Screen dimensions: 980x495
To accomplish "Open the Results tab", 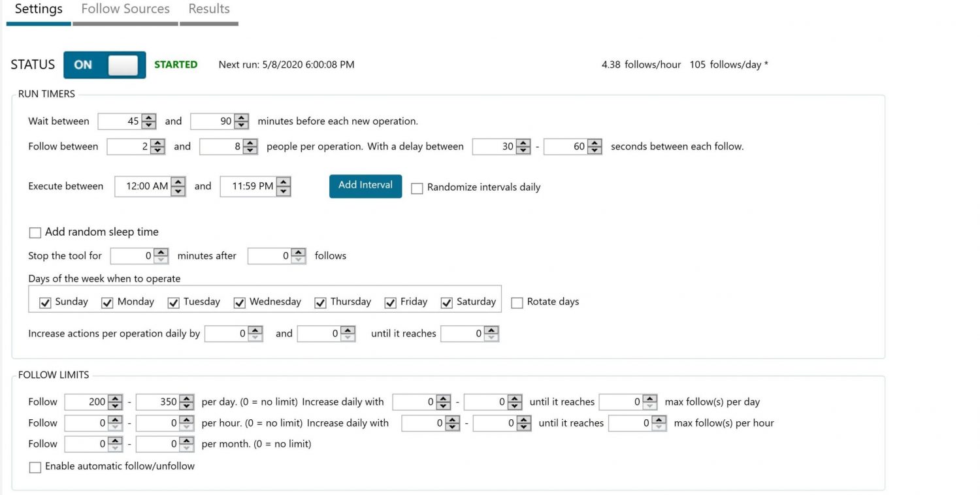I will click(208, 8).
